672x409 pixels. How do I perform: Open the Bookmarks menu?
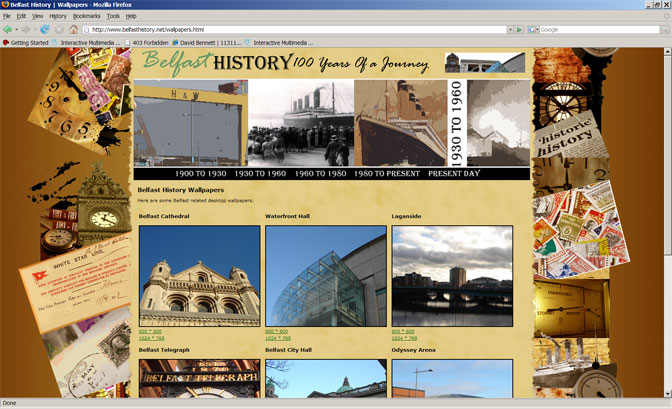pos(87,17)
